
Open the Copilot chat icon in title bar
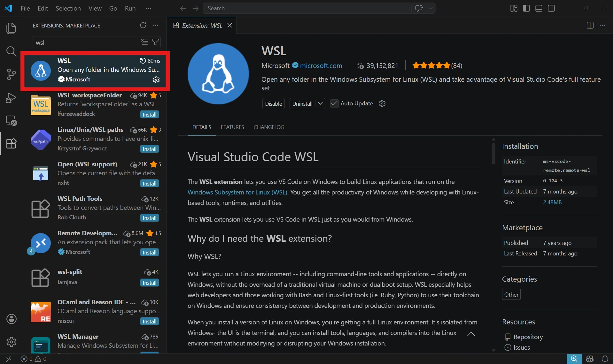tap(419, 8)
